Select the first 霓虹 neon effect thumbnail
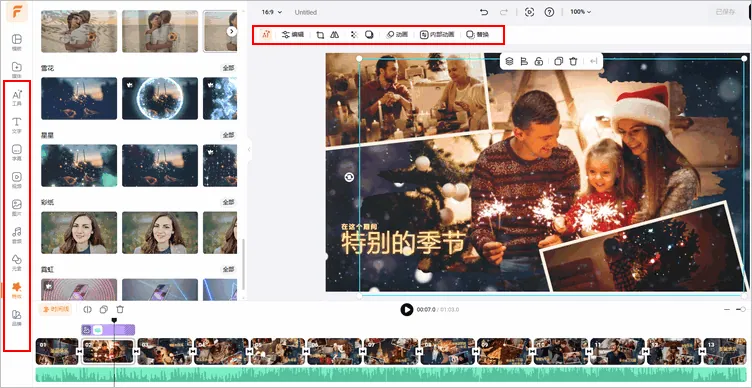Screen dimensions: 752x388 pos(79,290)
